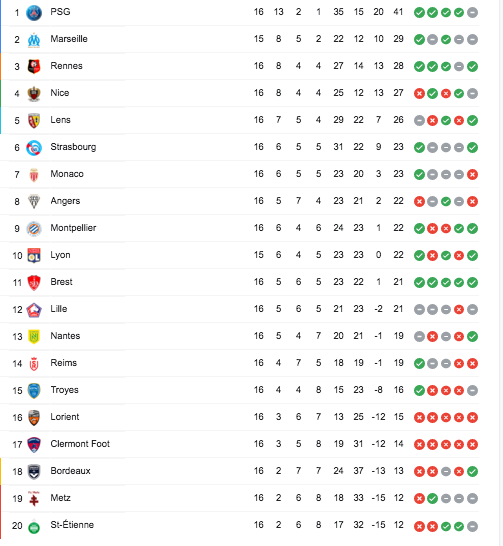503x546 pixels.
Task: Open the Marseille club logo
Action: (34, 40)
